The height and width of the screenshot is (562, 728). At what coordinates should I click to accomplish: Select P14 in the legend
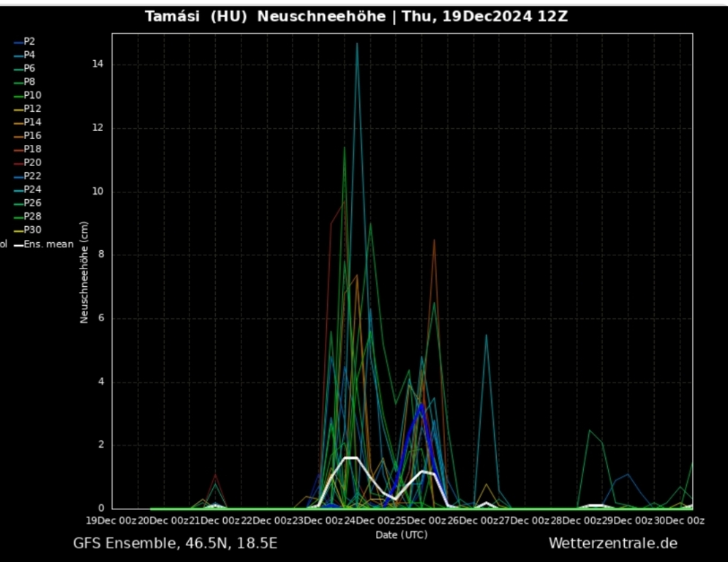(x=32, y=122)
